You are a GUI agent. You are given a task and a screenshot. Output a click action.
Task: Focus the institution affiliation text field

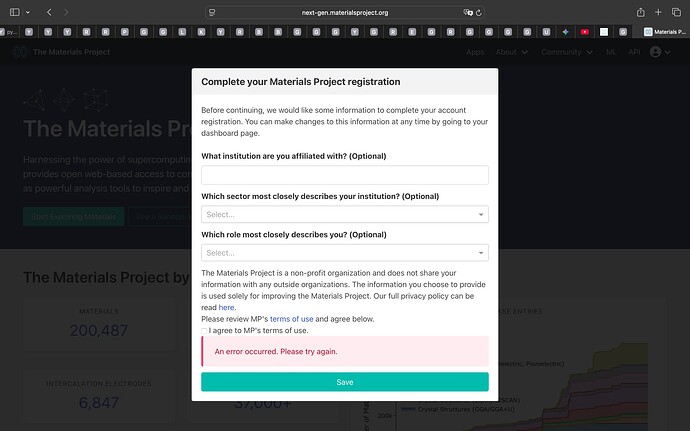click(x=344, y=175)
